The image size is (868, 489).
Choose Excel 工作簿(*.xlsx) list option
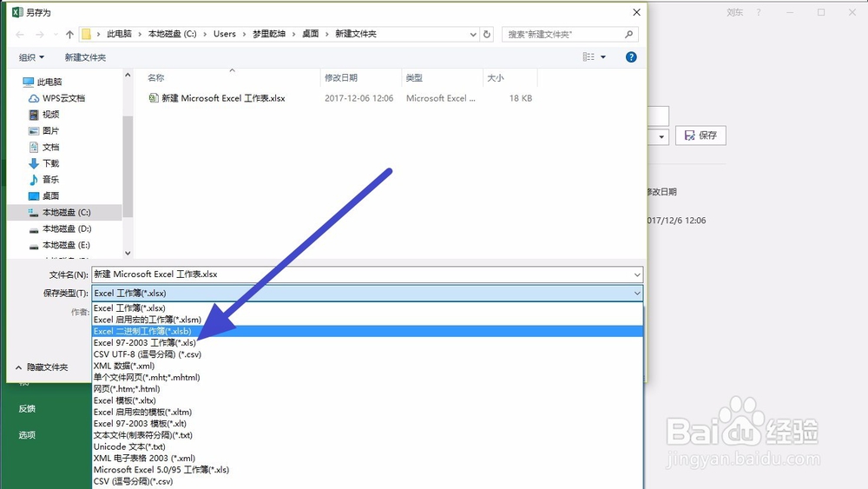tap(367, 308)
